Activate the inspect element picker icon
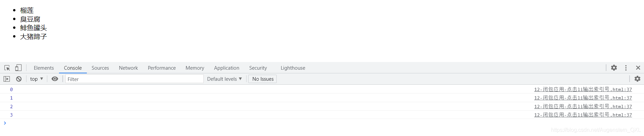Screen dimensions: 644x136 click(x=7, y=68)
